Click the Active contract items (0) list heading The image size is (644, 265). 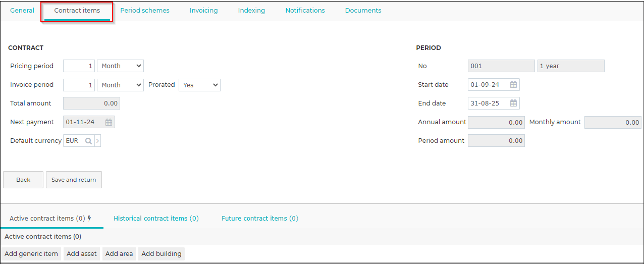pos(43,237)
